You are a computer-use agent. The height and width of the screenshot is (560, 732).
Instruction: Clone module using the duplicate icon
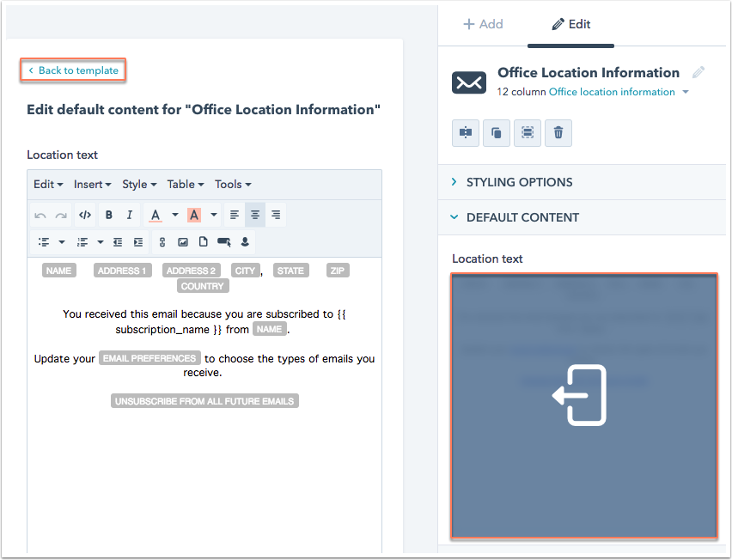(x=497, y=132)
